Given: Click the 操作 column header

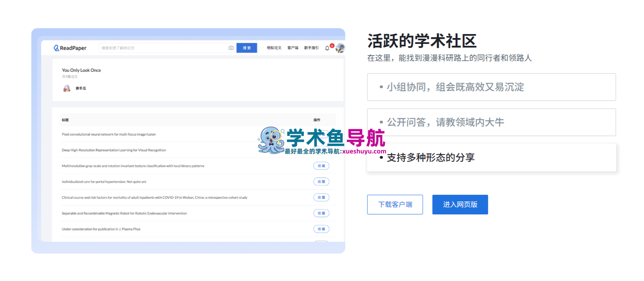Looking at the screenshot, I should (317, 120).
